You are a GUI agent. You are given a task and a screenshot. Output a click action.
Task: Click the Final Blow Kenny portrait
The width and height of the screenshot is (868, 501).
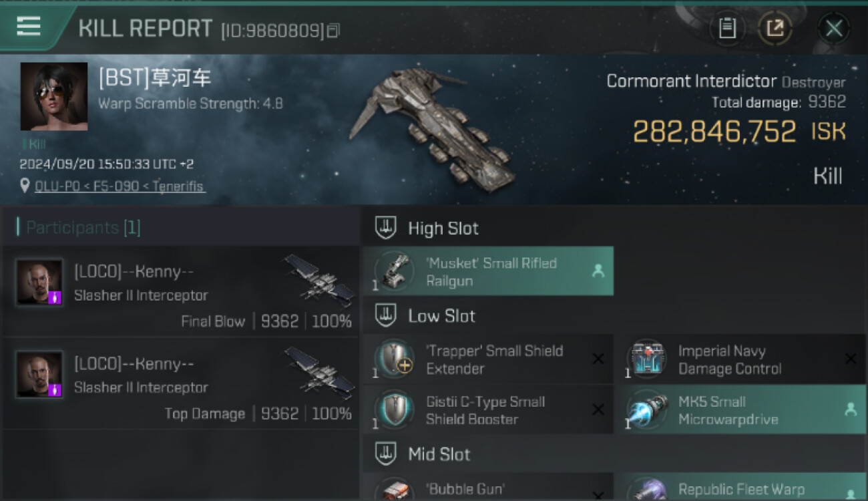click(40, 283)
